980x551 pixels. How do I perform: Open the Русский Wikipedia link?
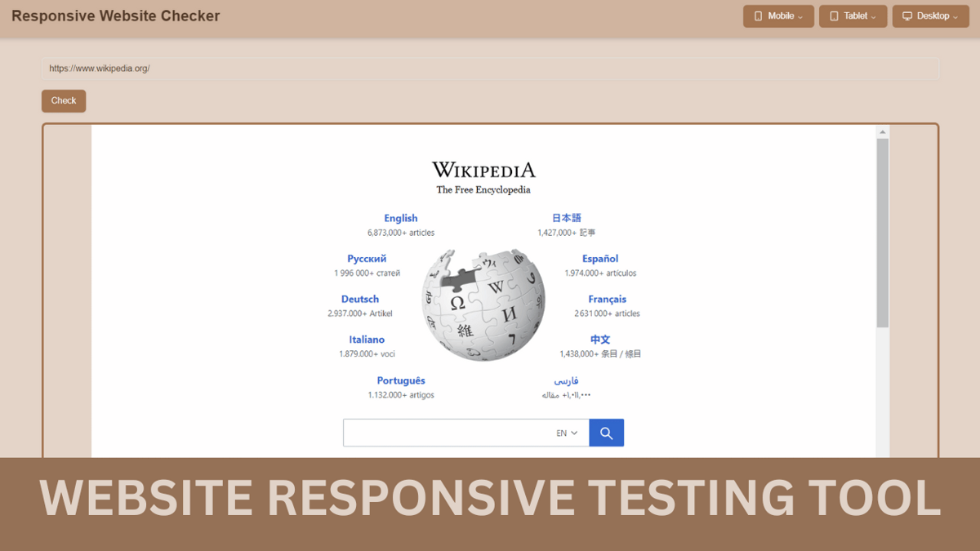(367, 259)
